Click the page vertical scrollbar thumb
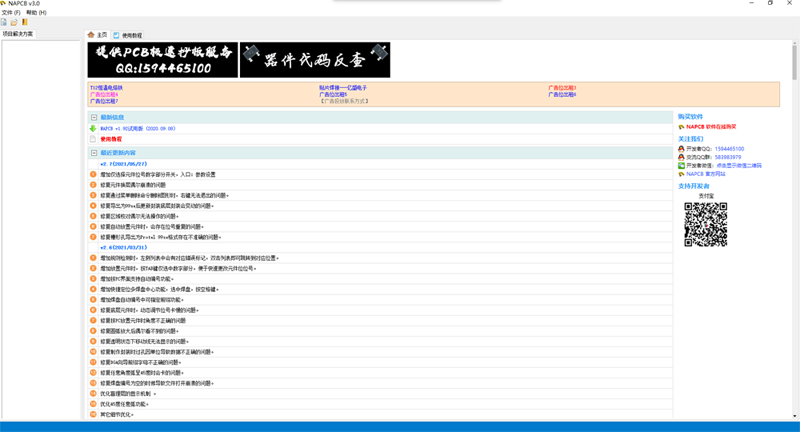The image size is (800, 432). [x=794, y=63]
